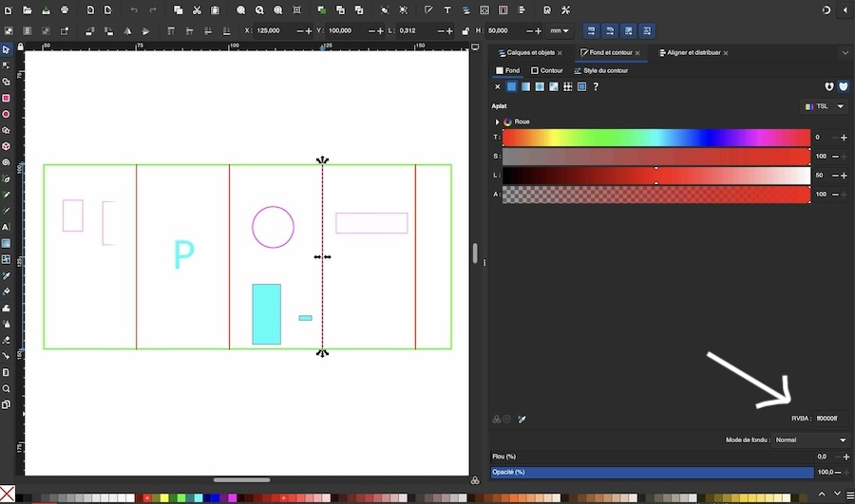Select the 3D box tool
This screenshot has height=504, width=855.
click(x=6, y=146)
